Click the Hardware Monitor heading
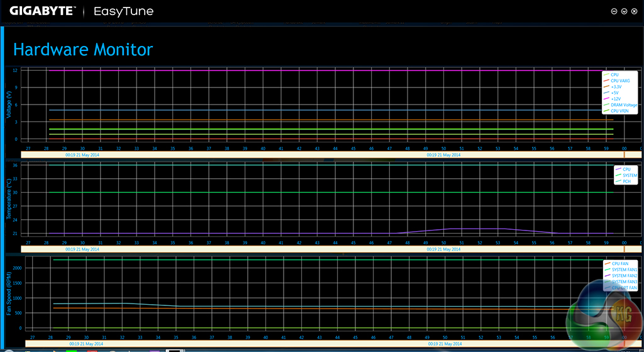644x352 pixels. (x=83, y=49)
